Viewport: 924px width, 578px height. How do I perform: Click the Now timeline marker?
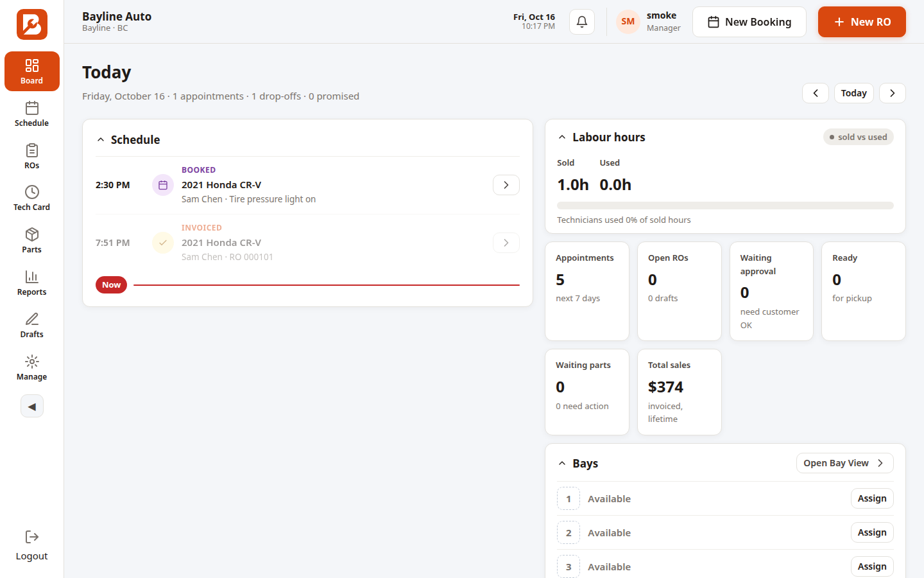click(111, 285)
